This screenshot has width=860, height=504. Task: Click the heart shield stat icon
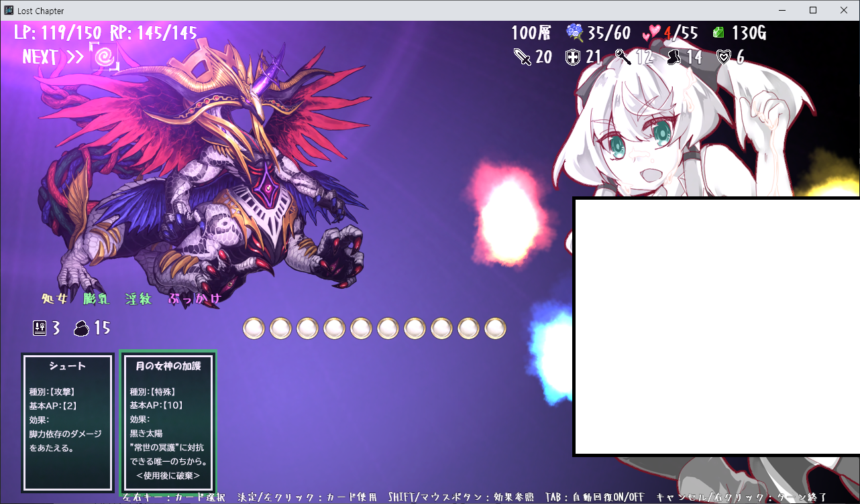[x=724, y=58]
